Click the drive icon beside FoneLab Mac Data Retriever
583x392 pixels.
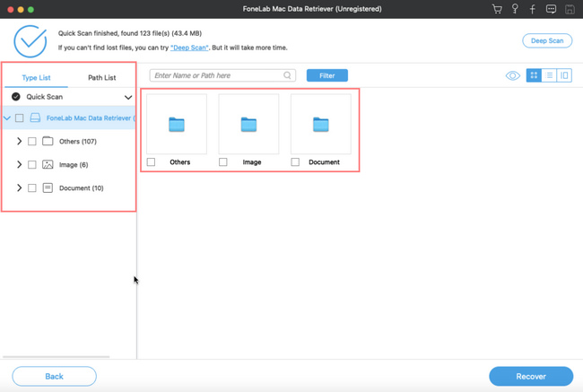click(35, 118)
